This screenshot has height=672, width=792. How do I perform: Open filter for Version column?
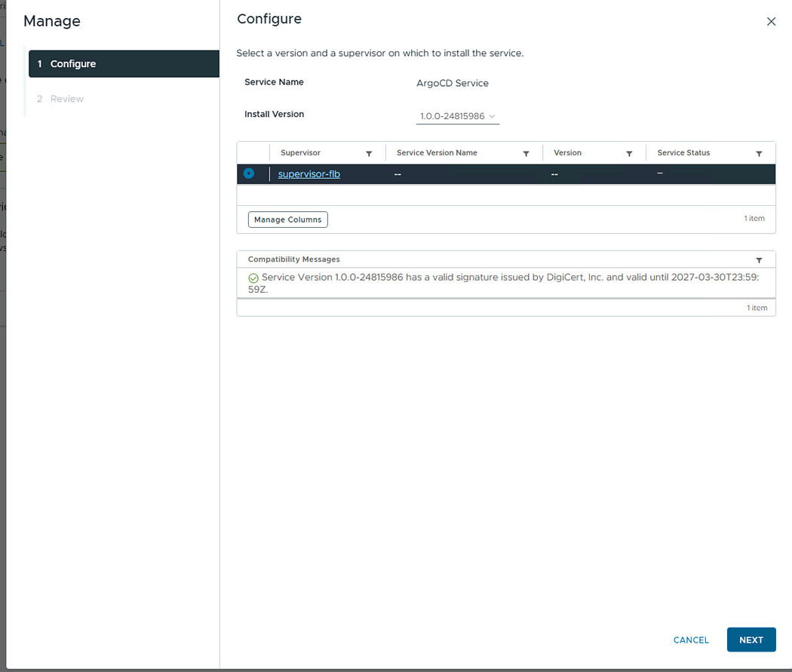click(629, 154)
